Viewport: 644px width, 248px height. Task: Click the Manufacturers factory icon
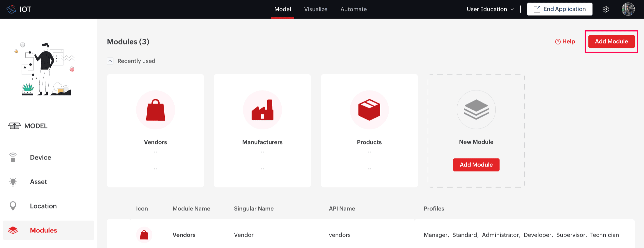(x=262, y=110)
